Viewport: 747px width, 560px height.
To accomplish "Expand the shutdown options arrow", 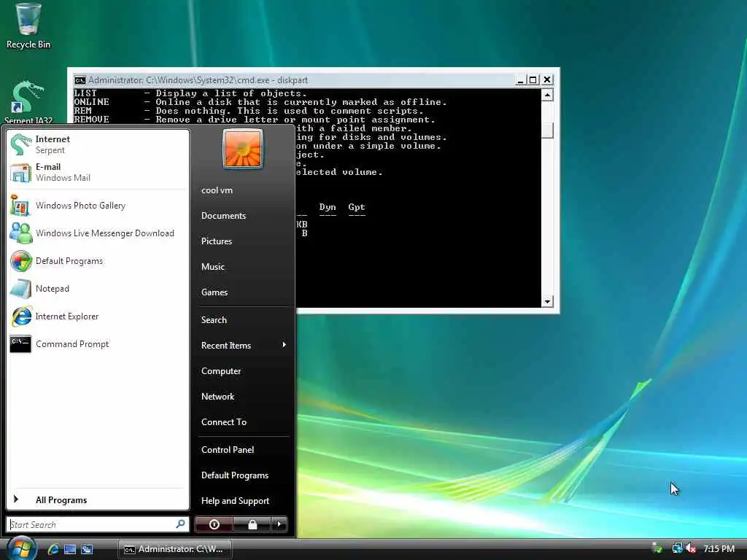I will click(x=279, y=524).
